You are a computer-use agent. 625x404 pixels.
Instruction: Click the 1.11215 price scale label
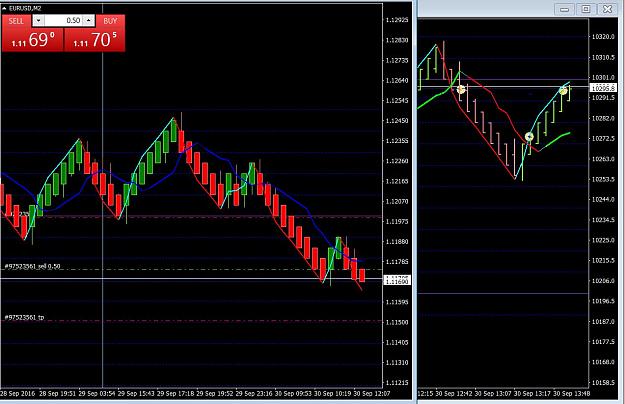coord(397,382)
